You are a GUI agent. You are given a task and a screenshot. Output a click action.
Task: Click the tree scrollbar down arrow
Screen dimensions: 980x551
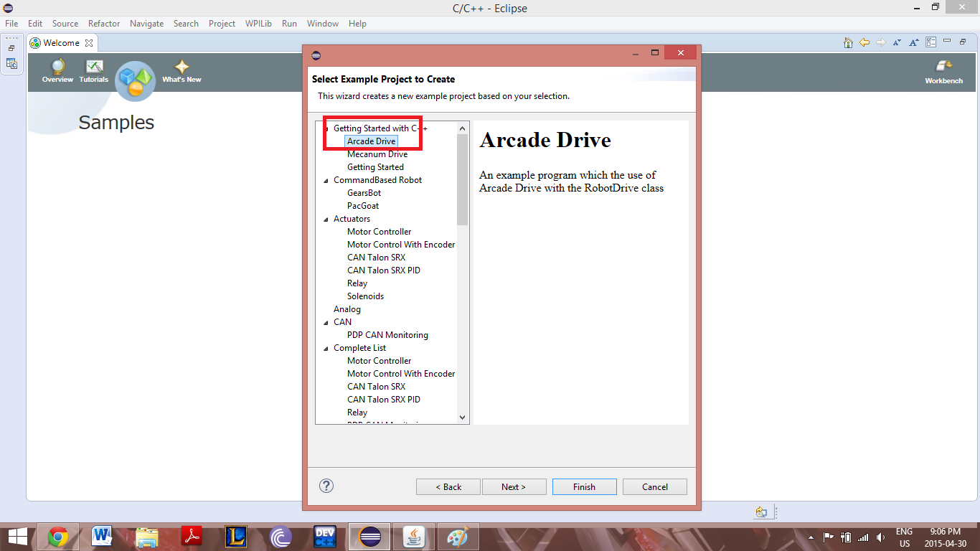coord(462,417)
